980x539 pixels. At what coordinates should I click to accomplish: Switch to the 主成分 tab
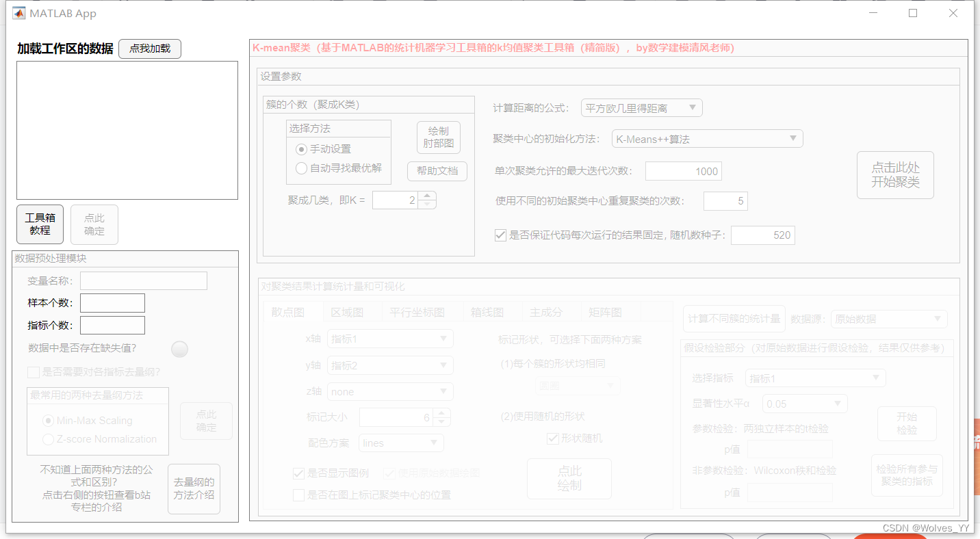[x=546, y=312]
